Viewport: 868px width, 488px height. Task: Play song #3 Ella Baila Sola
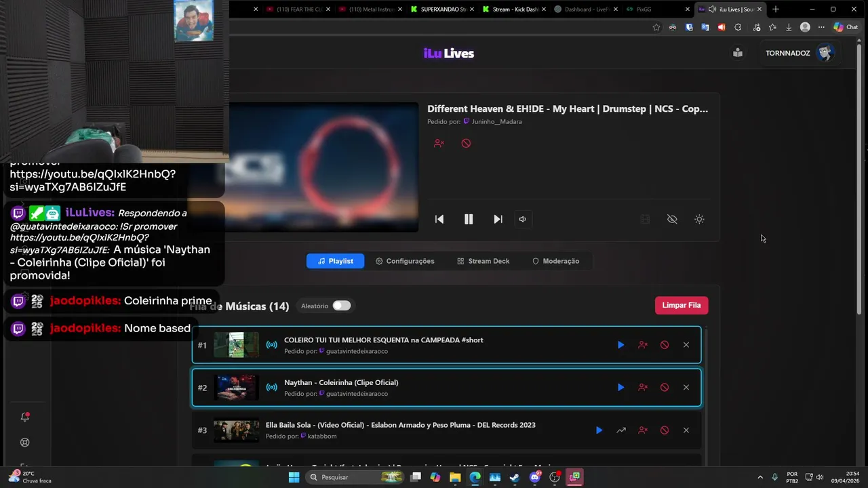point(599,430)
